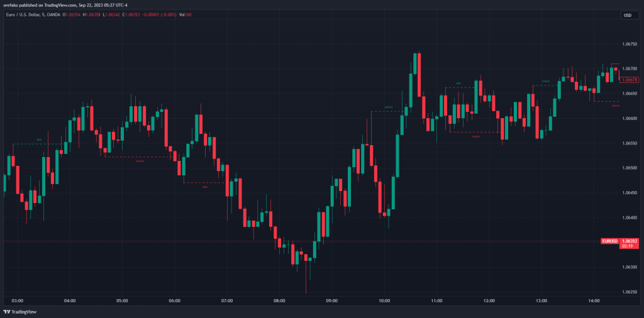Select the 09:00 time axis label

332,301
